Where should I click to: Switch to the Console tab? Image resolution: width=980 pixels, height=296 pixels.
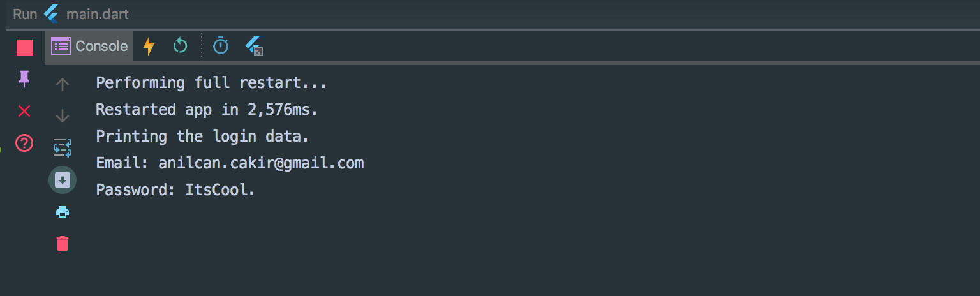89,46
